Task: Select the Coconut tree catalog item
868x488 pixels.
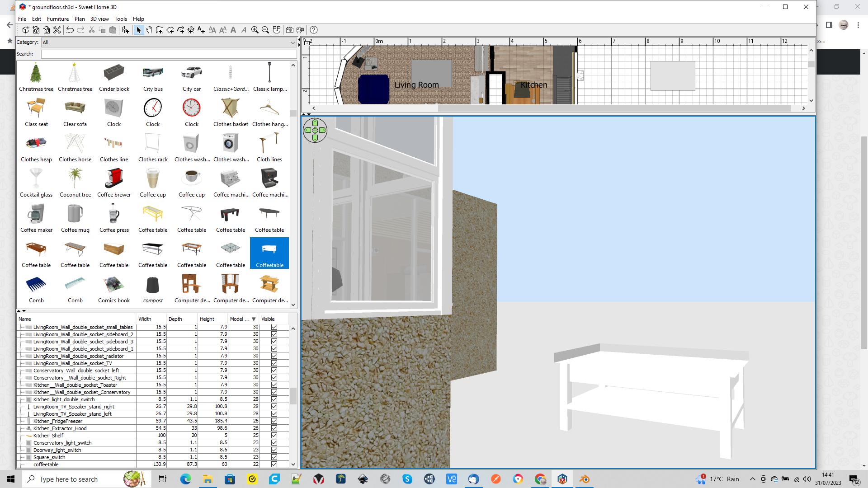Action: [x=75, y=183]
